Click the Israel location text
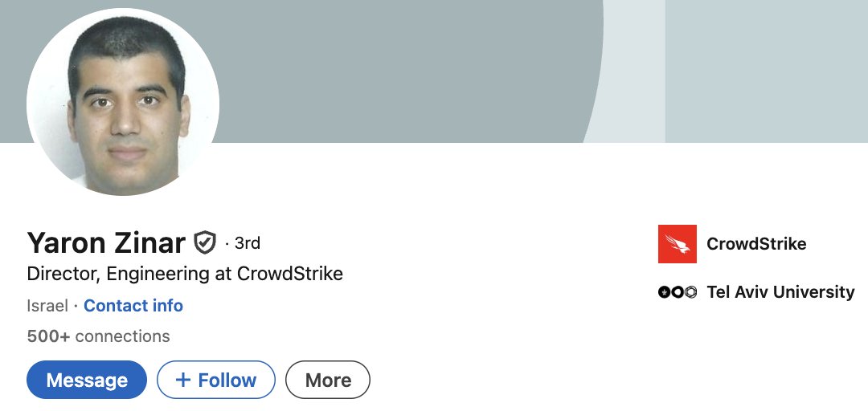This screenshot has height=411, width=868. click(x=47, y=306)
